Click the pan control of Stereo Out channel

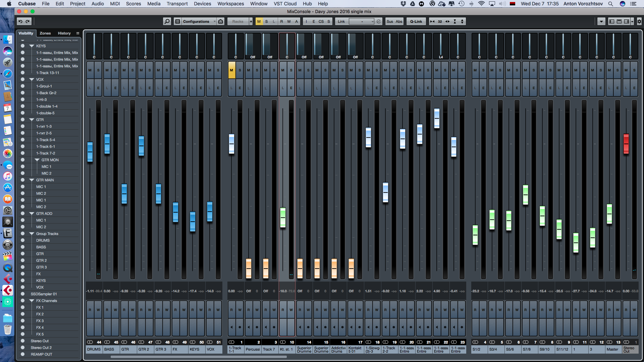pyautogui.click(x=630, y=46)
